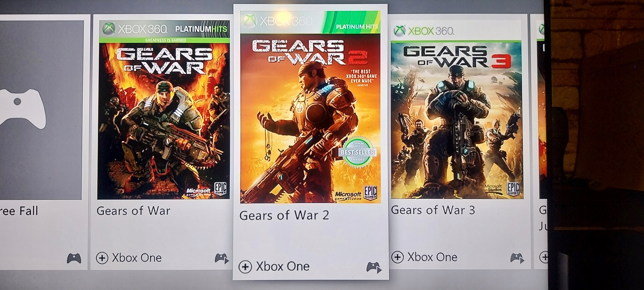Image resolution: width=644 pixels, height=290 pixels.
Task: Click plus icon under Gears of War
Action: 102,258
